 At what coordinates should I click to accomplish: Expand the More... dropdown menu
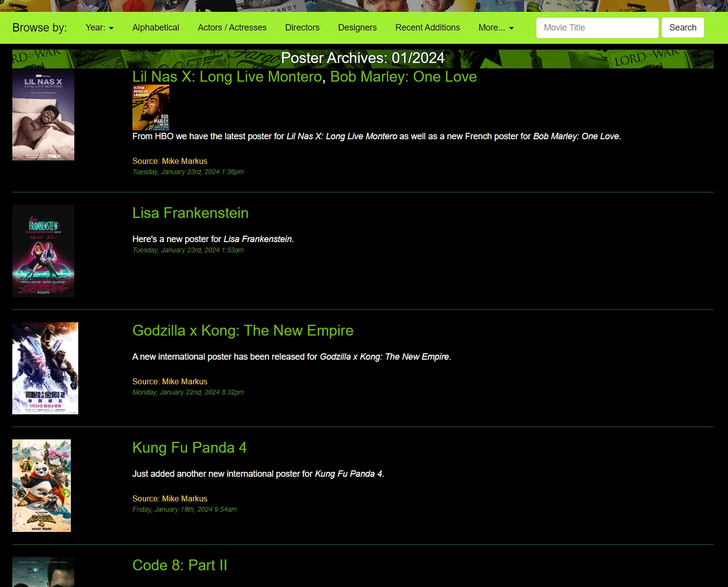[x=496, y=28]
